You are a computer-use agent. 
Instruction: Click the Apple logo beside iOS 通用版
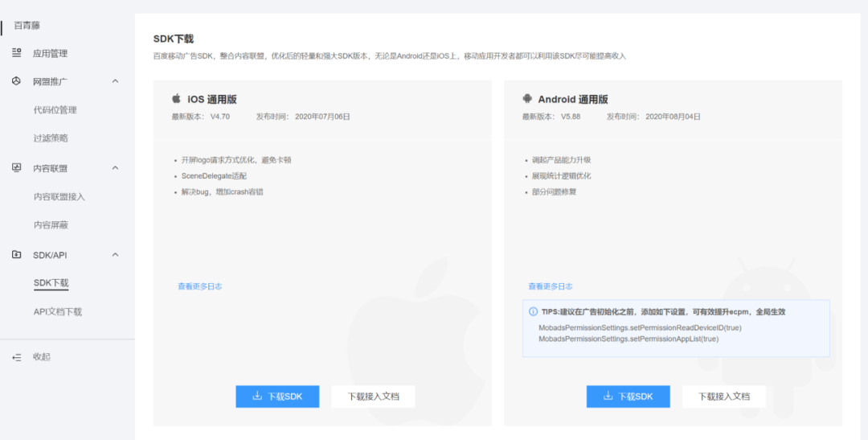coord(176,99)
